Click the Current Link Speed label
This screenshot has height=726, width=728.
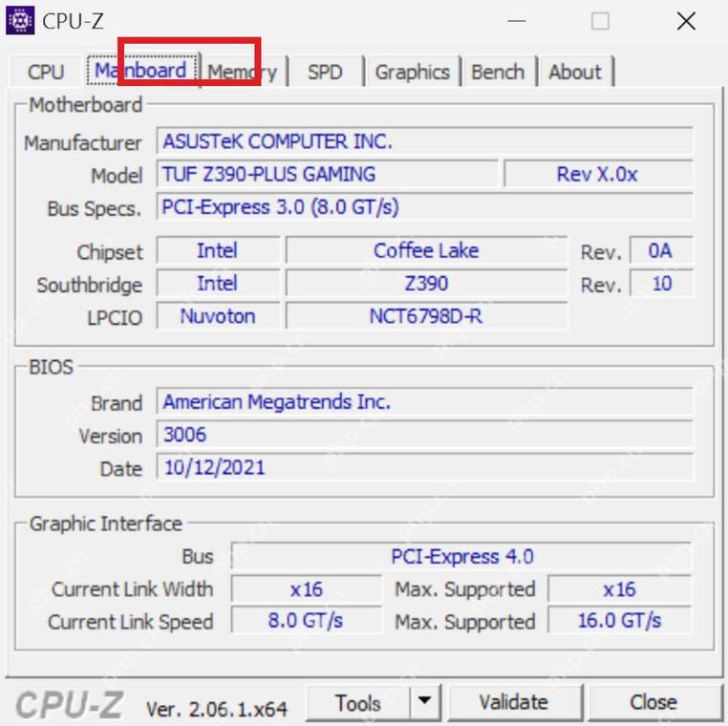pyautogui.click(x=131, y=622)
